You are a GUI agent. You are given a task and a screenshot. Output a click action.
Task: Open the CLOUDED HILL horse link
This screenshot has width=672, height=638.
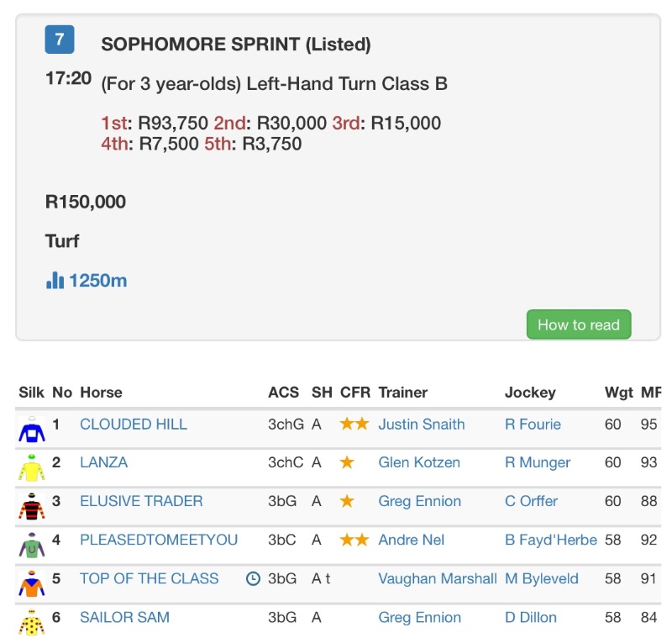pos(134,424)
